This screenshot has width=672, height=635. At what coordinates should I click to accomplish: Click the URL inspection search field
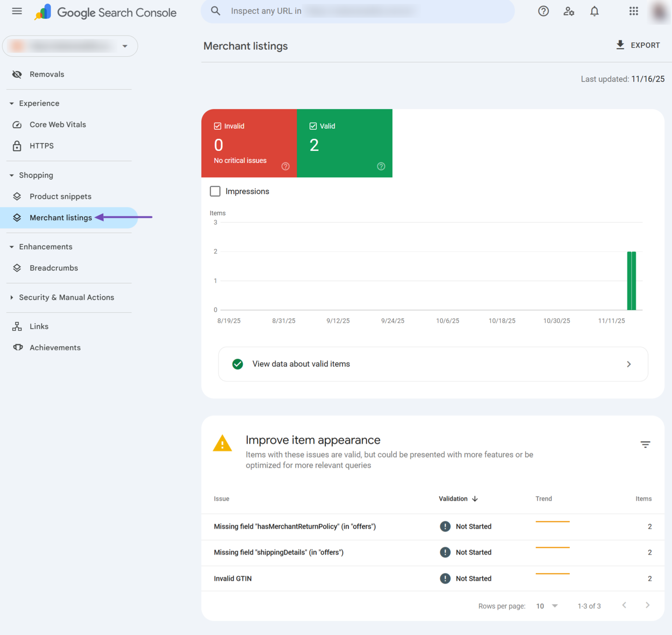pyautogui.click(x=358, y=11)
